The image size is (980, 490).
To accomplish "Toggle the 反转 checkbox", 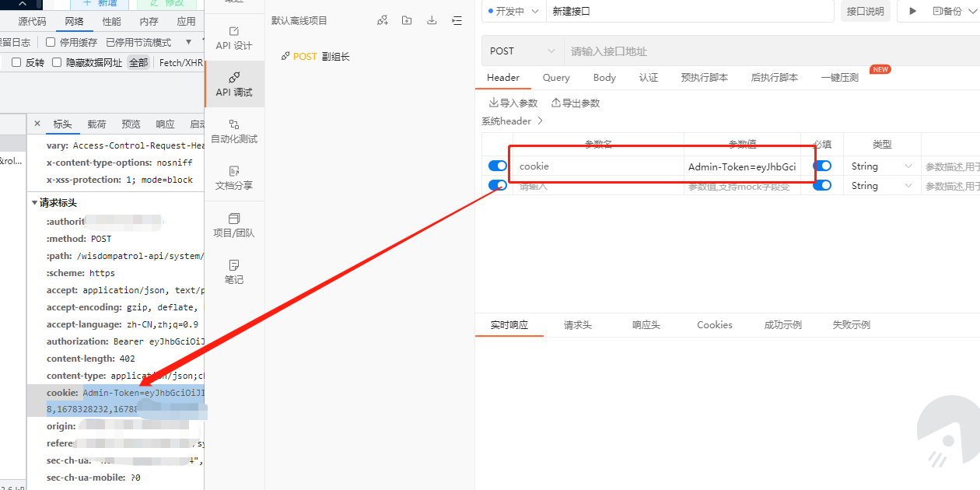I will pos(16,62).
